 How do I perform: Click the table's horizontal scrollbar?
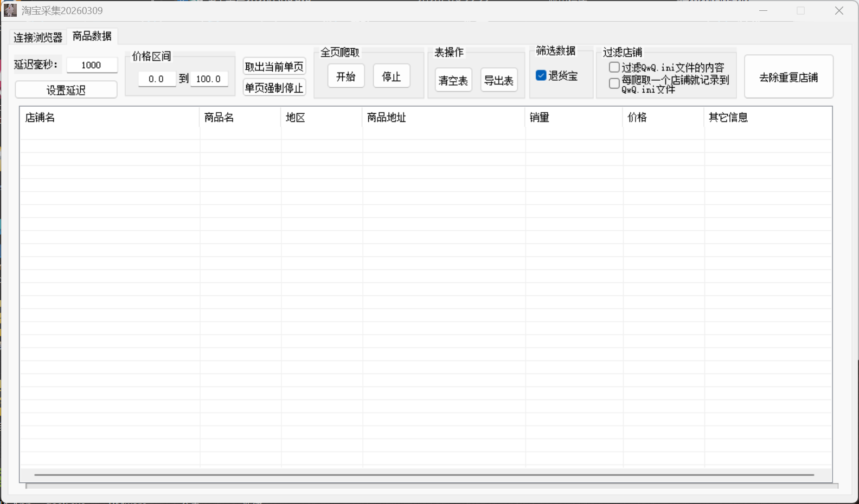[x=424, y=475]
